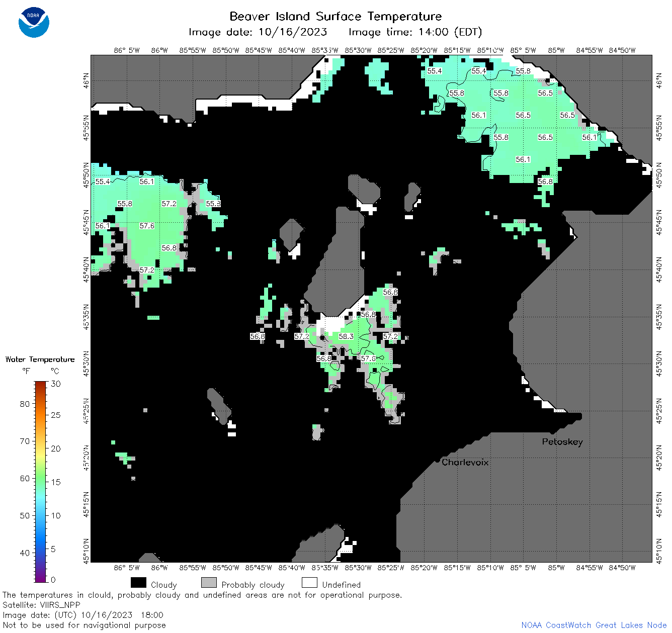Click the 40 tick on the Fahrenheit scale
The height and width of the screenshot is (633, 672).
click(25, 553)
